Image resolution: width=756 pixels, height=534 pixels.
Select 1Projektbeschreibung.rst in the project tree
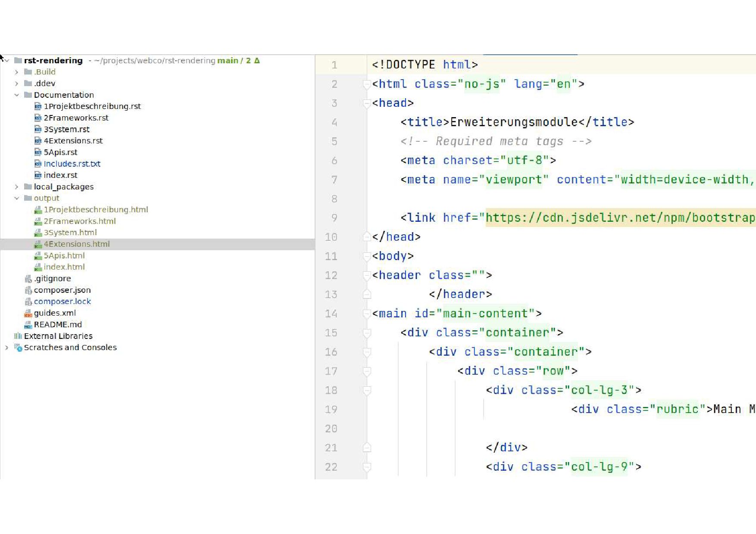(92, 106)
